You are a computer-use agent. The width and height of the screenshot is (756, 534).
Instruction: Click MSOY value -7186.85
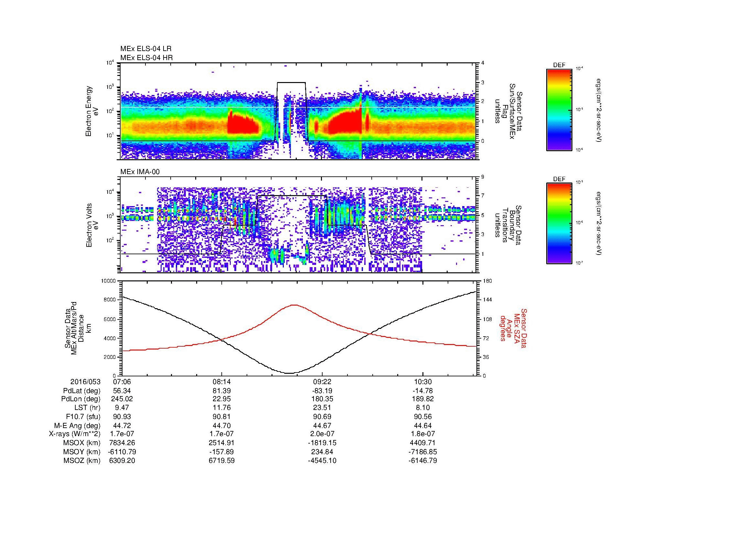click(x=423, y=452)
